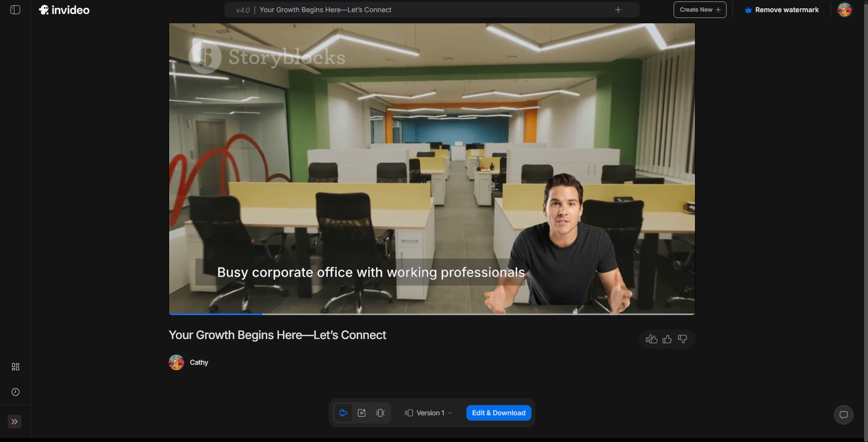Click the 'Your Growth Begins Here—Let's Connect' title
Viewport: 868px width, 442px height.
[278, 335]
